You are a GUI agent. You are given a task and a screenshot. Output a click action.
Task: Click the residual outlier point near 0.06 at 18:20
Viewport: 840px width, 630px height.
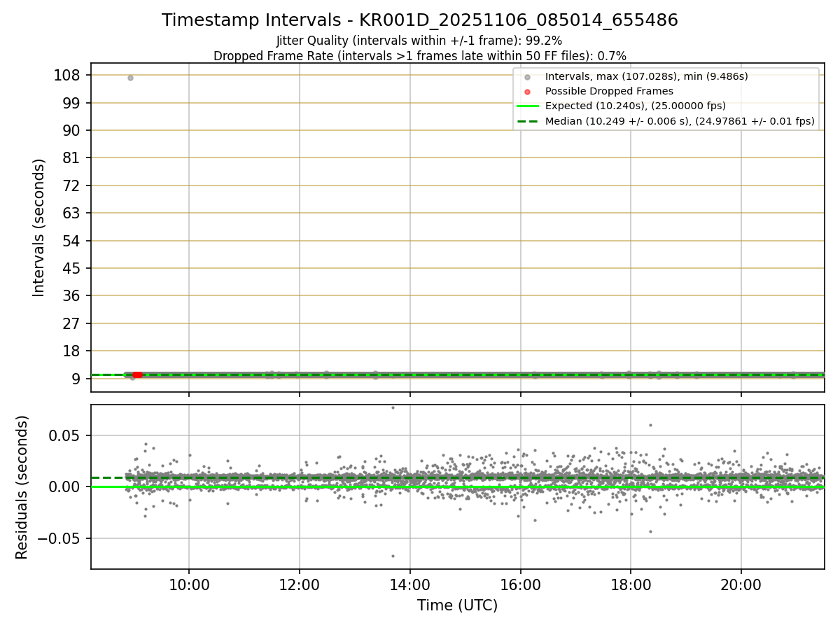click(x=650, y=425)
